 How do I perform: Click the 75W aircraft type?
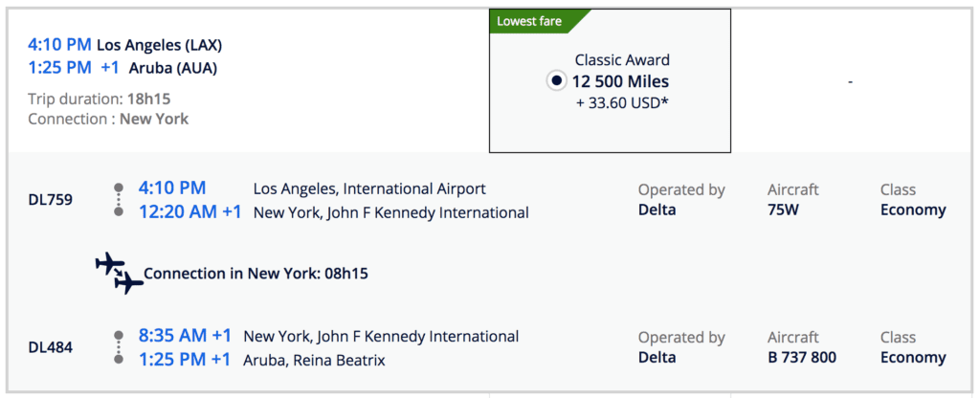(783, 210)
